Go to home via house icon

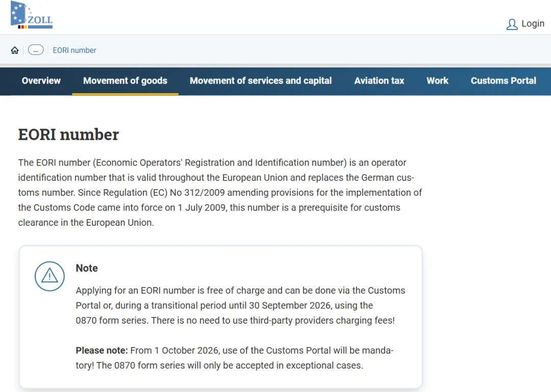point(15,50)
